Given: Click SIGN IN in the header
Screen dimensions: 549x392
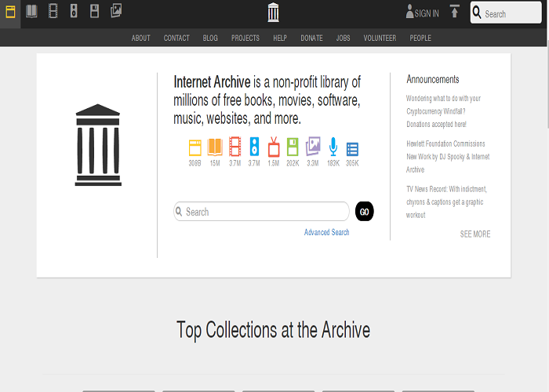Looking at the screenshot, I should 423,13.
